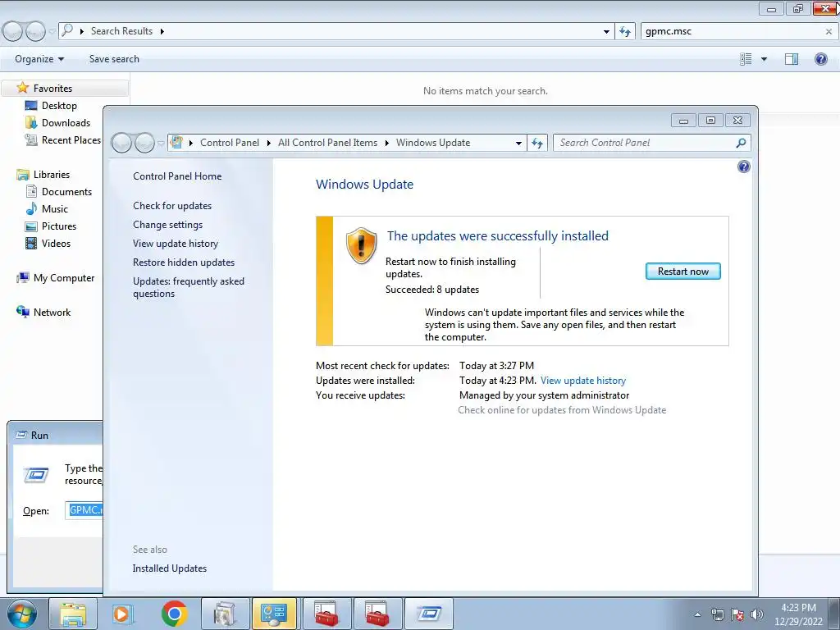Click View update history link beside 4:23 PM
The width and height of the screenshot is (840, 630).
[583, 381]
